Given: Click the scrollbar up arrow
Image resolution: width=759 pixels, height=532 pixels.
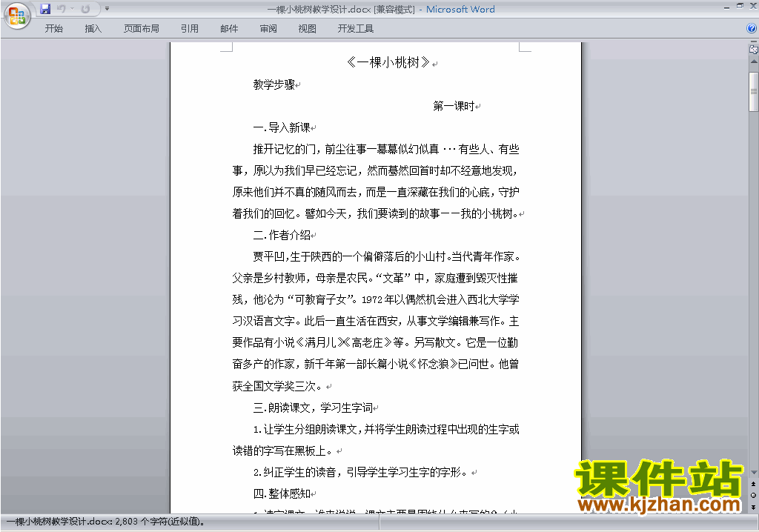Looking at the screenshot, I should (754, 62).
